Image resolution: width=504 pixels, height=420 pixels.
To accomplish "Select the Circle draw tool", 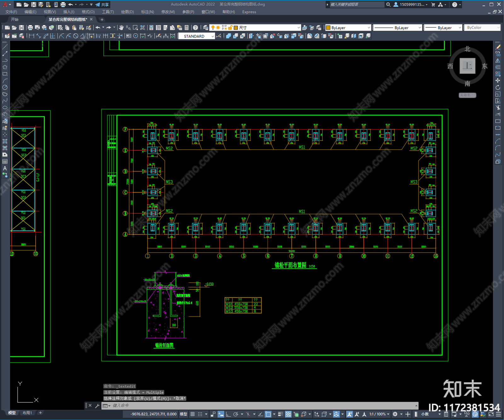I will 5,87.
